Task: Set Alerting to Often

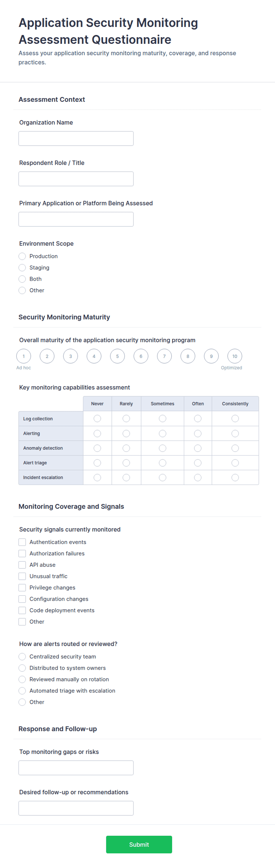Action: point(198,433)
